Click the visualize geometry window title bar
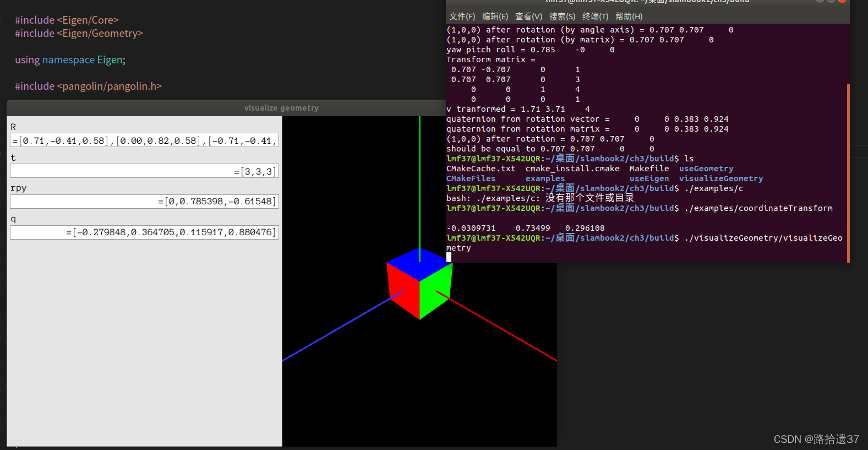 226,108
